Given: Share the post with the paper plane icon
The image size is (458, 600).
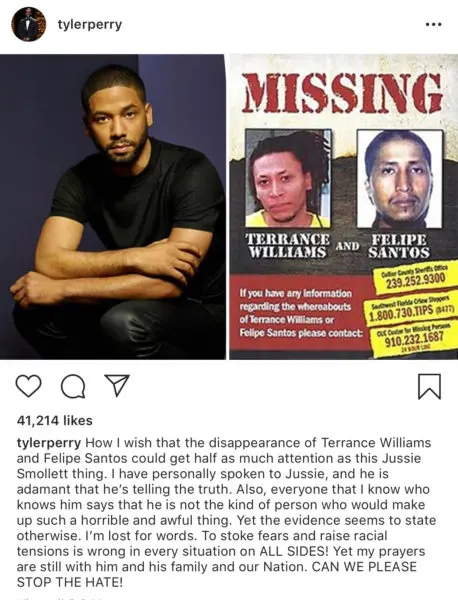Looking at the screenshot, I should (x=117, y=385).
